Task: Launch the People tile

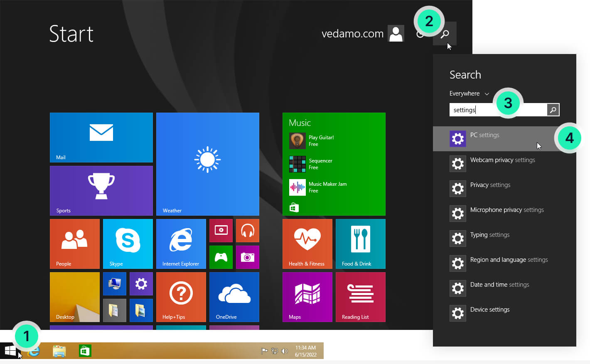Action: [x=75, y=244]
